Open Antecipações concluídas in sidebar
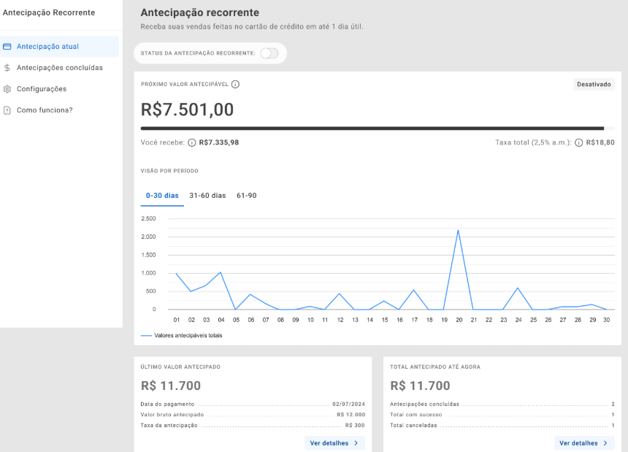This screenshot has height=452, width=628. point(59,68)
